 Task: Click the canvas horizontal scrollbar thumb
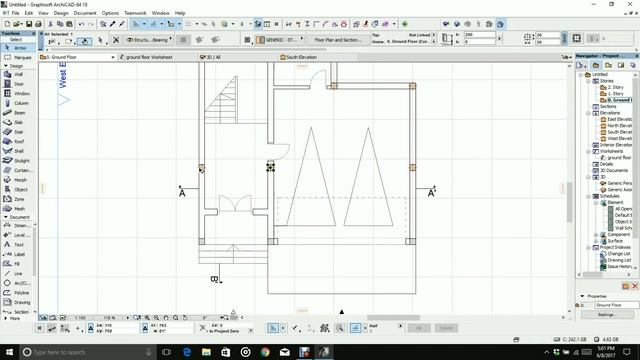(x=393, y=318)
